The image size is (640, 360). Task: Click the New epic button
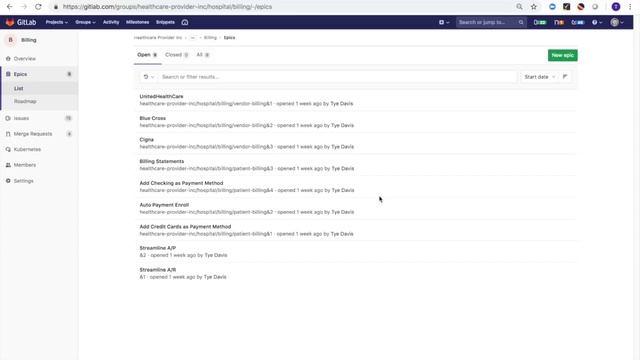[562, 55]
